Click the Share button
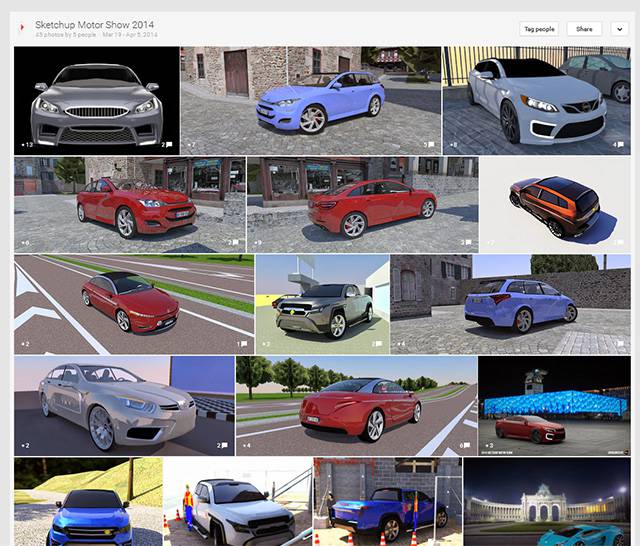 (584, 29)
